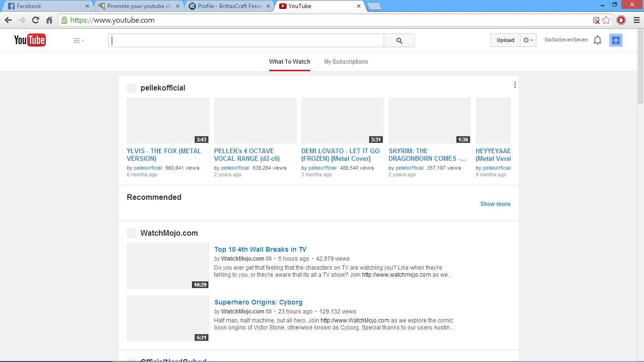Open YLVIS - THE FOX (METAL VERSION) title
The width and height of the screenshot is (644, 362).
[164, 155]
